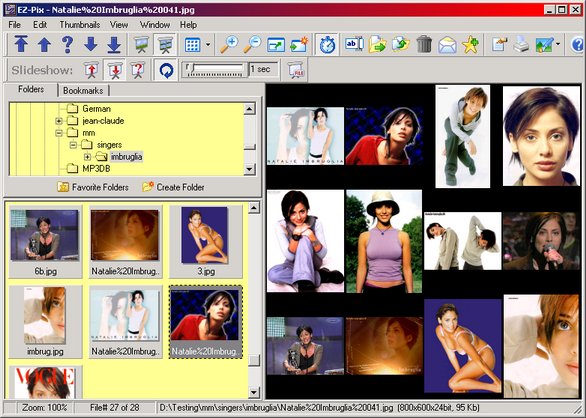This screenshot has height=418, width=586.
Task: Expand the imbruglia folder node
Action: point(87,157)
